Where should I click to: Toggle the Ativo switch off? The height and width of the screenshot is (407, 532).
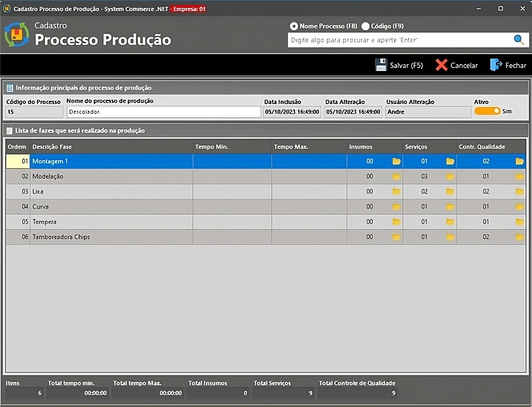pyautogui.click(x=487, y=111)
